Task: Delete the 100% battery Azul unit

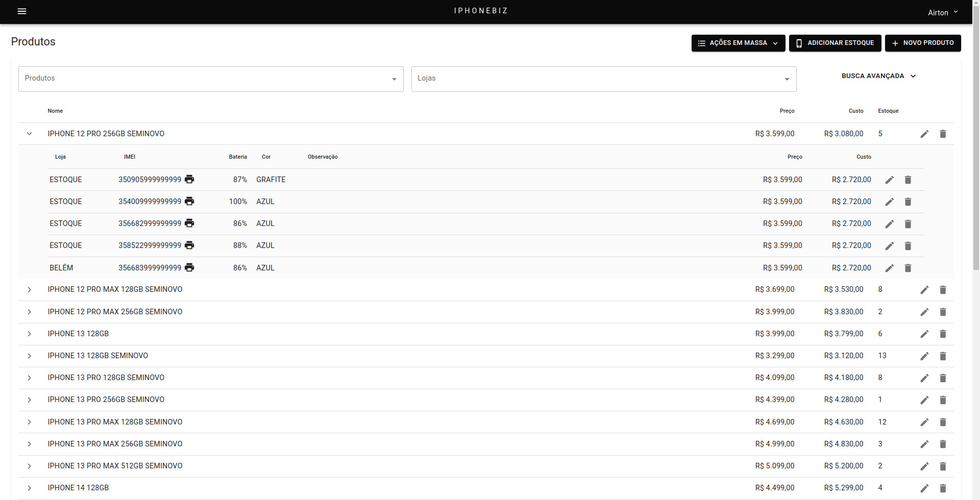Action: point(908,202)
